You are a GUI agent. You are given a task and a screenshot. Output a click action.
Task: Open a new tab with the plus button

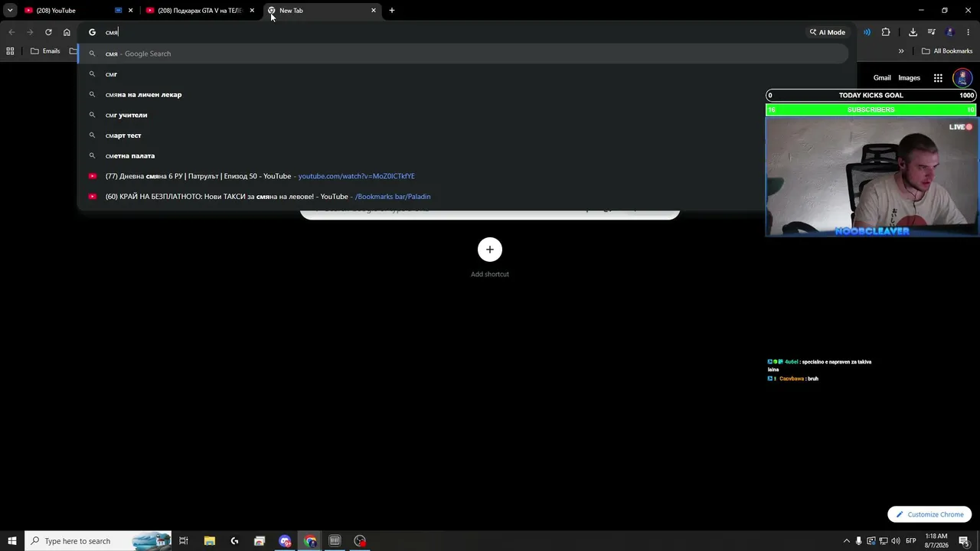coord(392,11)
